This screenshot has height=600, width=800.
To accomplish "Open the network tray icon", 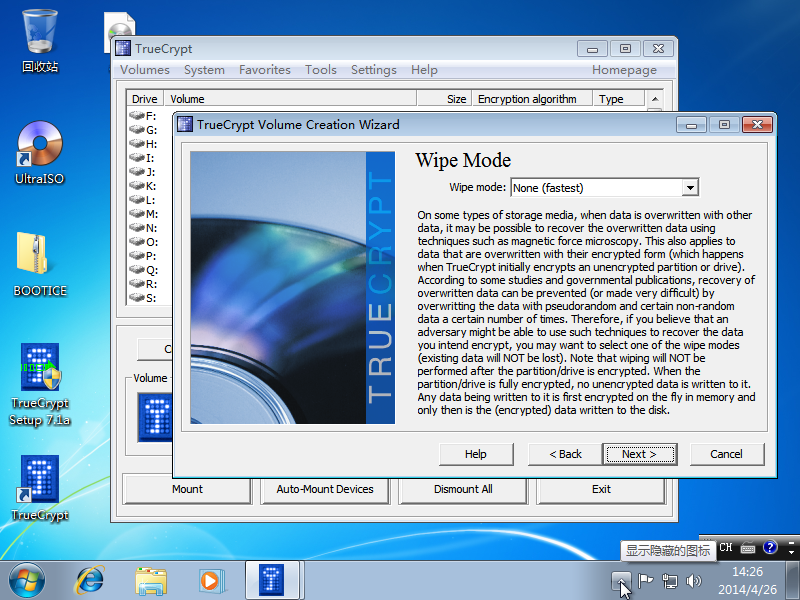I will click(x=670, y=581).
